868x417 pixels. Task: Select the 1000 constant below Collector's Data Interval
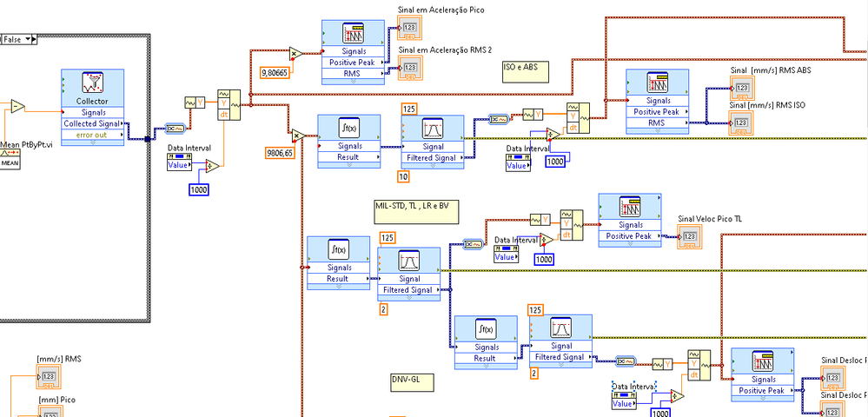tap(198, 189)
